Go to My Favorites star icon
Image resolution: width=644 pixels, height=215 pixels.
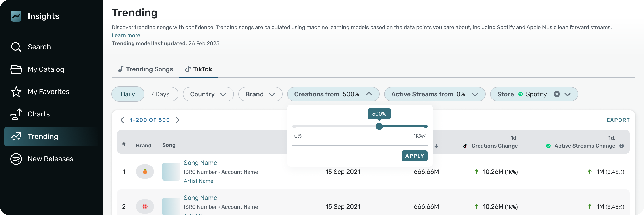pos(16,92)
